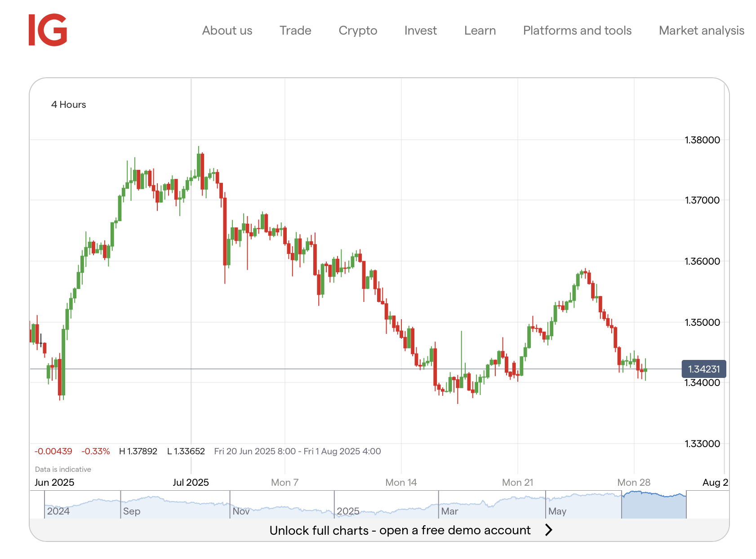756x559 pixels.
Task: Click the Aug 2 axis label
Action: [x=715, y=483]
